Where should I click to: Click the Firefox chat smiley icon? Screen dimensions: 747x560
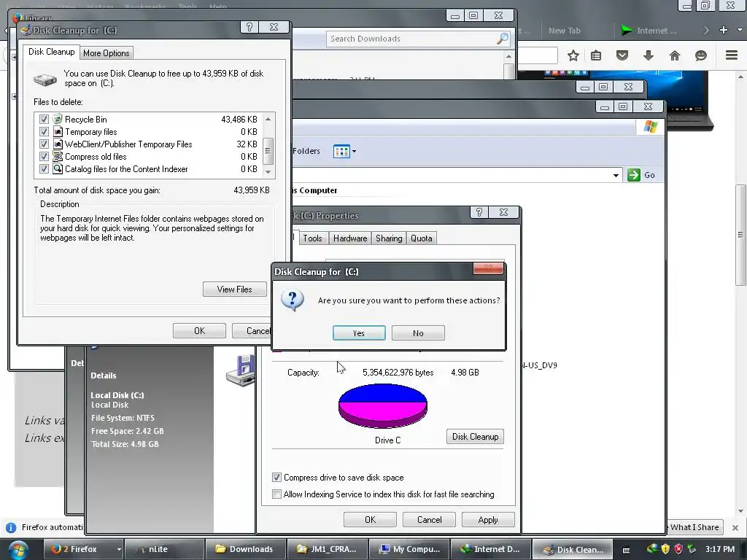tap(701, 55)
